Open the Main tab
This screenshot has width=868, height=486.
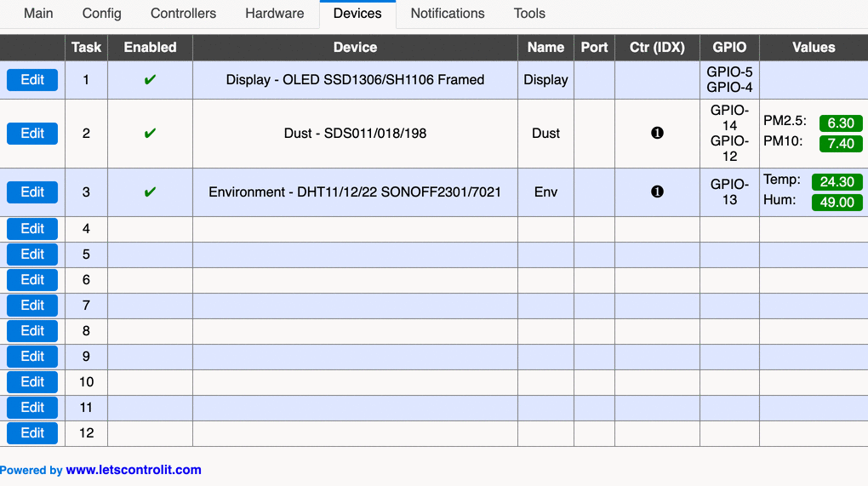[38, 14]
